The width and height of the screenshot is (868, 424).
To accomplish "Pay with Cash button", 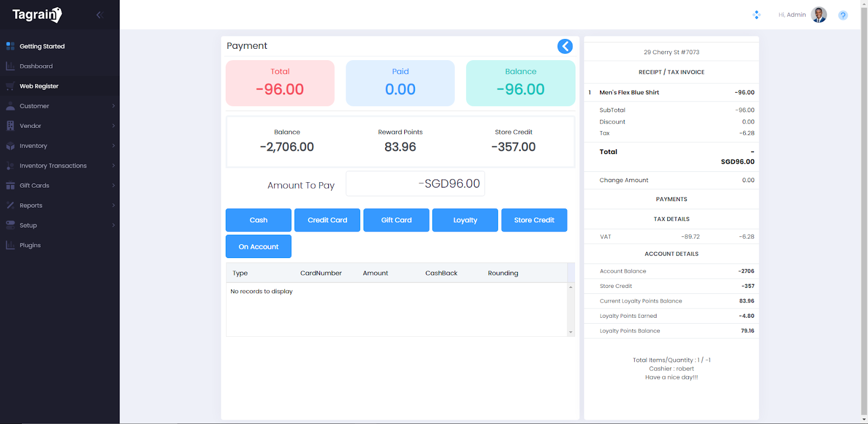I will [258, 220].
